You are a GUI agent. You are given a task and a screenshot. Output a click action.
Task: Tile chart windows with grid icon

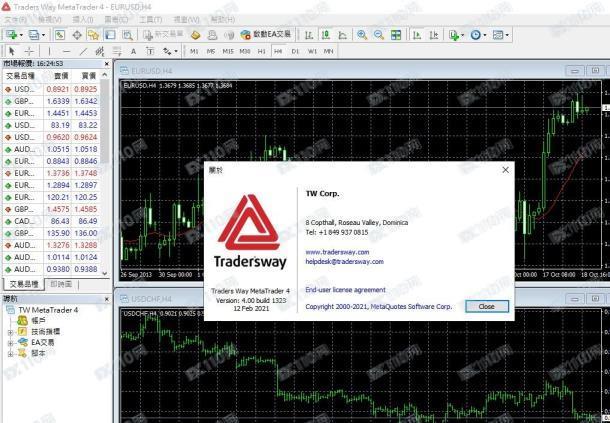click(x=396, y=35)
